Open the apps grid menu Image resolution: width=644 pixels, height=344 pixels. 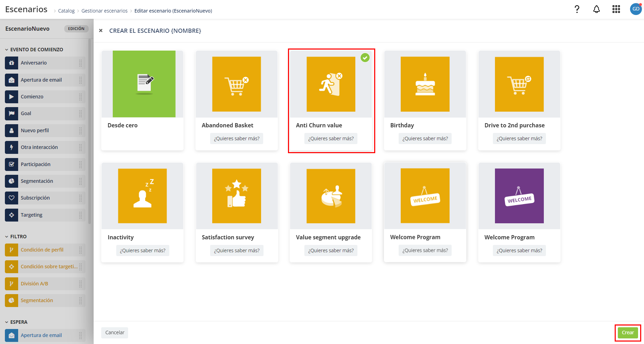616,9
